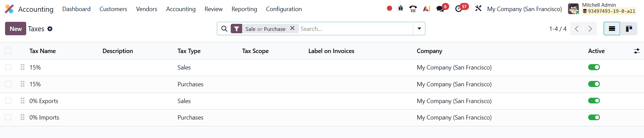Sort by Tax Type column
The width and height of the screenshot is (644, 138).
(189, 51)
